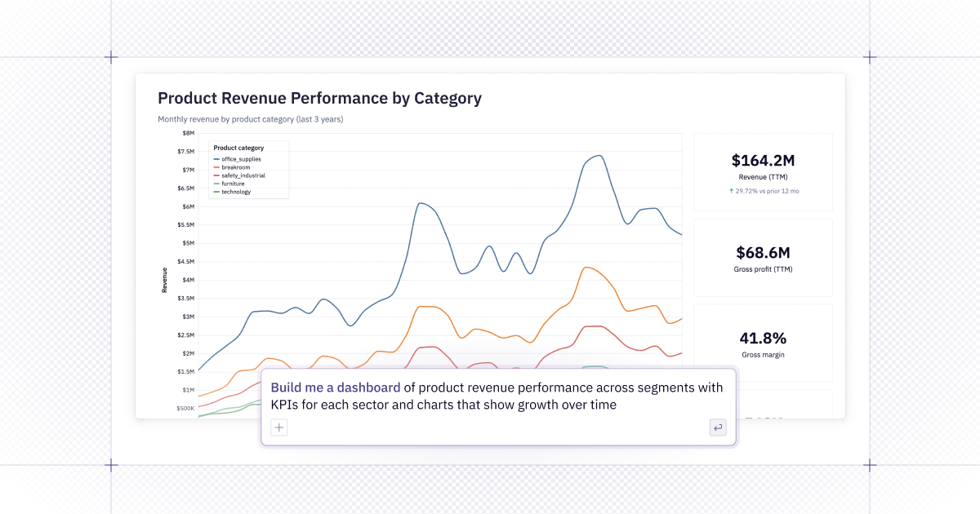Toggle office_supplies series in the legend
The height and width of the screenshot is (514, 980).
click(241, 159)
